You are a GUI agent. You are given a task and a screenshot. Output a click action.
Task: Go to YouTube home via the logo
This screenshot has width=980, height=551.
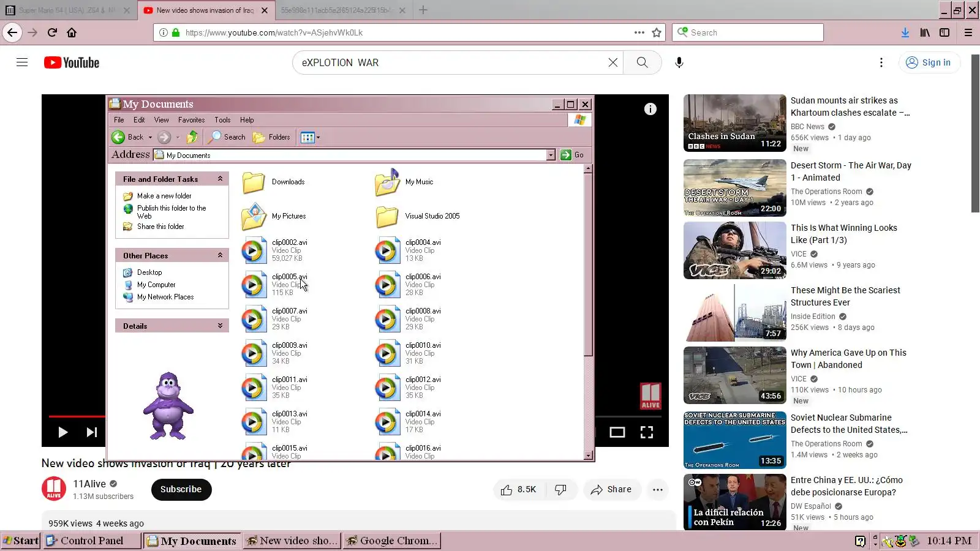click(x=72, y=62)
